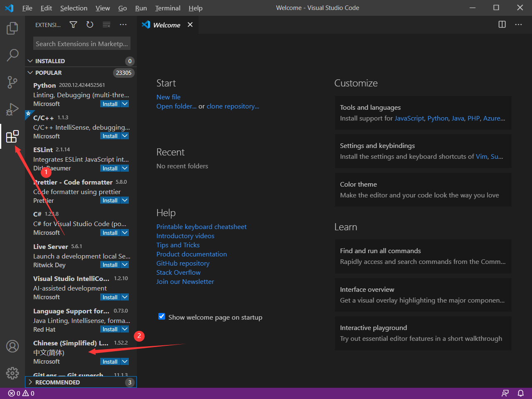Select the Run and Debug icon

[x=12, y=109]
